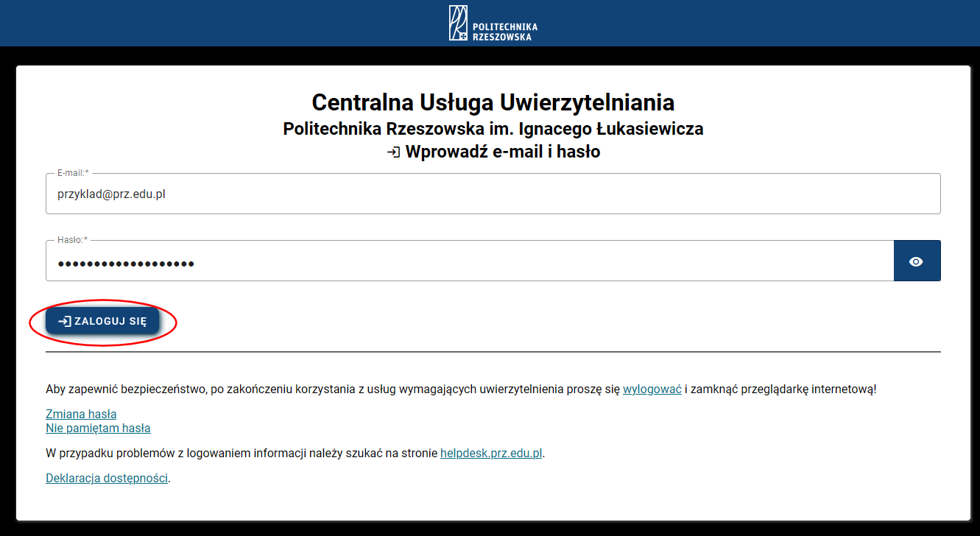Click the Politechnika Rzeszowska im. Ignacego Łukasiewicza subtitle
Image resolution: width=980 pixels, height=536 pixels.
click(493, 129)
